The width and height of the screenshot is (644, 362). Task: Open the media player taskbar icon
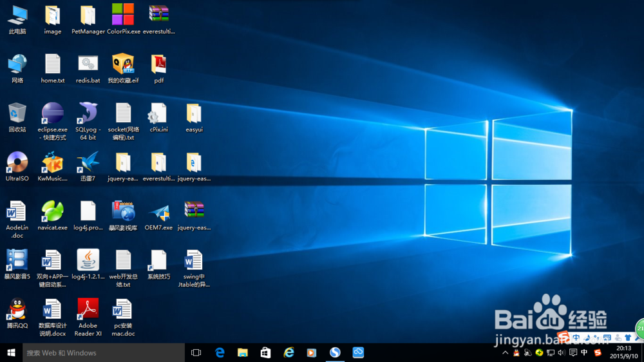click(312, 352)
